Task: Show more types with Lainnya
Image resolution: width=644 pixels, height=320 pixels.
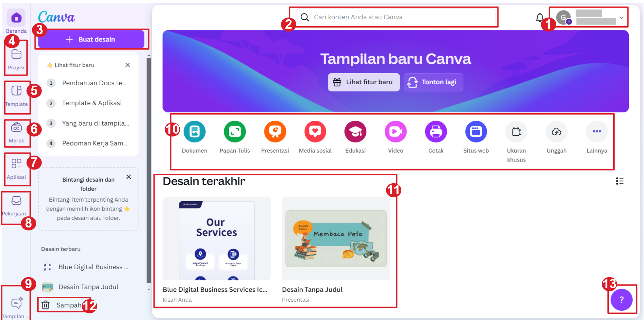Action: [x=597, y=132]
